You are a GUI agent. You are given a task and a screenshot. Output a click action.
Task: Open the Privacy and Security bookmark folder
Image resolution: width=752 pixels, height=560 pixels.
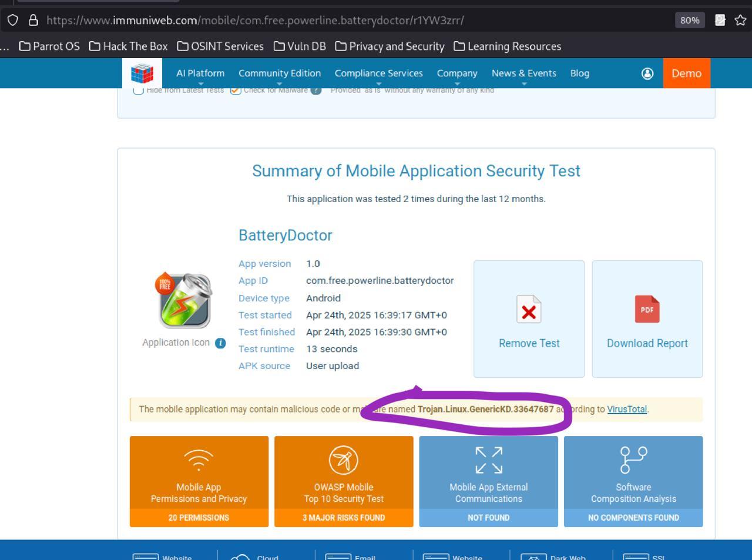tap(390, 46)
